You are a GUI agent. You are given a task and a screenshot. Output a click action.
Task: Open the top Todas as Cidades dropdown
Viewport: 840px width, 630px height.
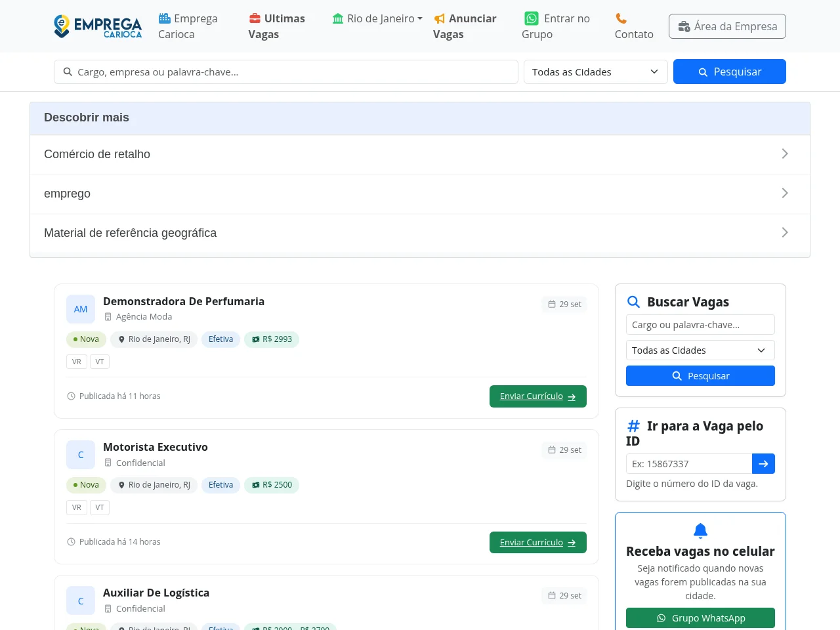point(596,72)
